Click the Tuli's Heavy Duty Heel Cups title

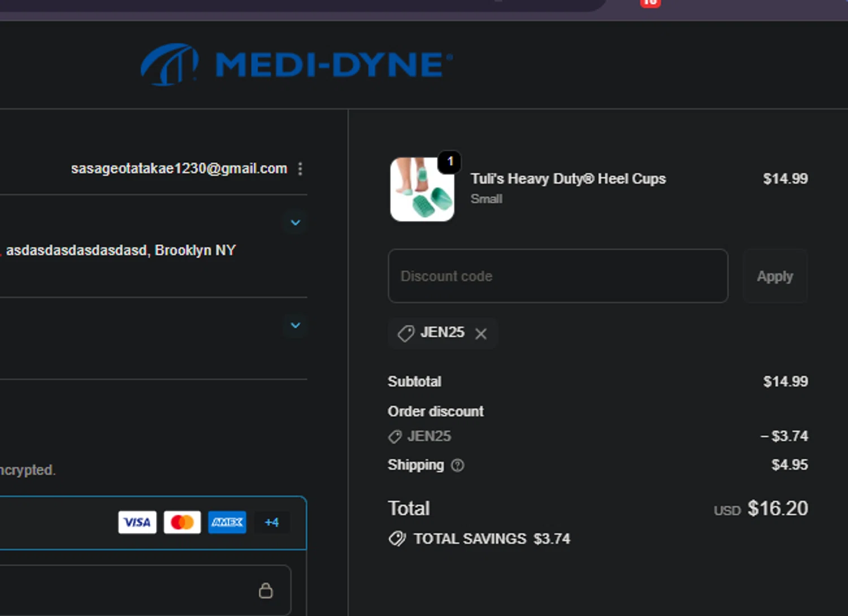click(568, 179)
